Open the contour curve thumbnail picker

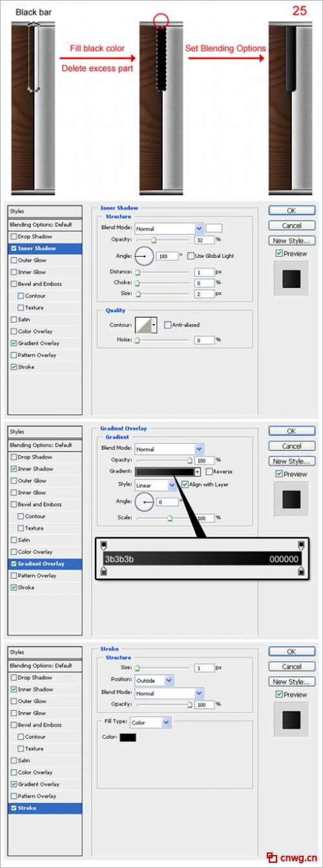(x=146, y=325)
